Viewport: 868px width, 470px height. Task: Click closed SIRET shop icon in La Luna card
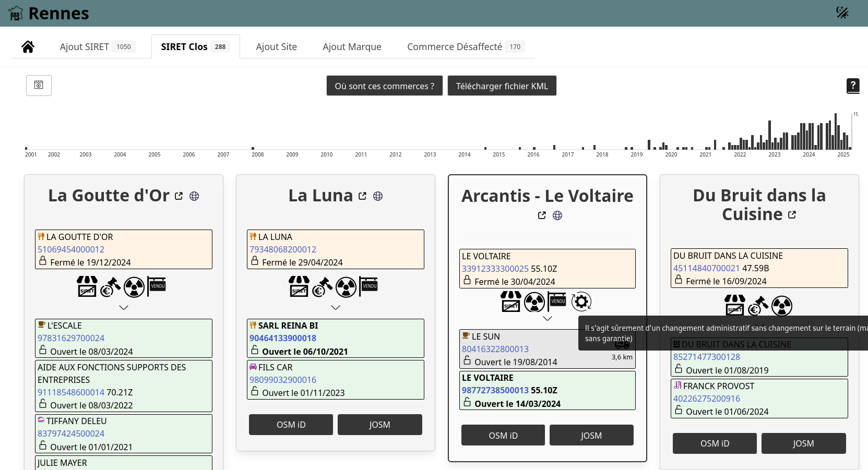pos(299,286)
